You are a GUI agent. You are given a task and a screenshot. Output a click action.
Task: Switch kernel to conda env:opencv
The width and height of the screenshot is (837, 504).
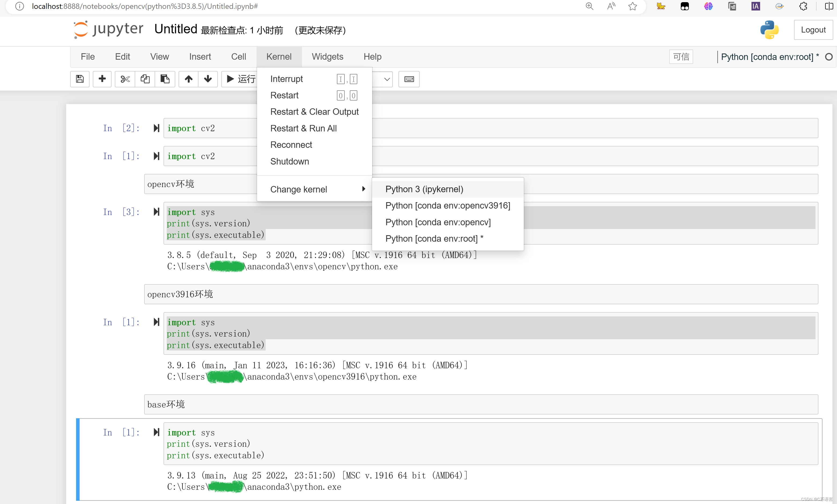[448, 222]
